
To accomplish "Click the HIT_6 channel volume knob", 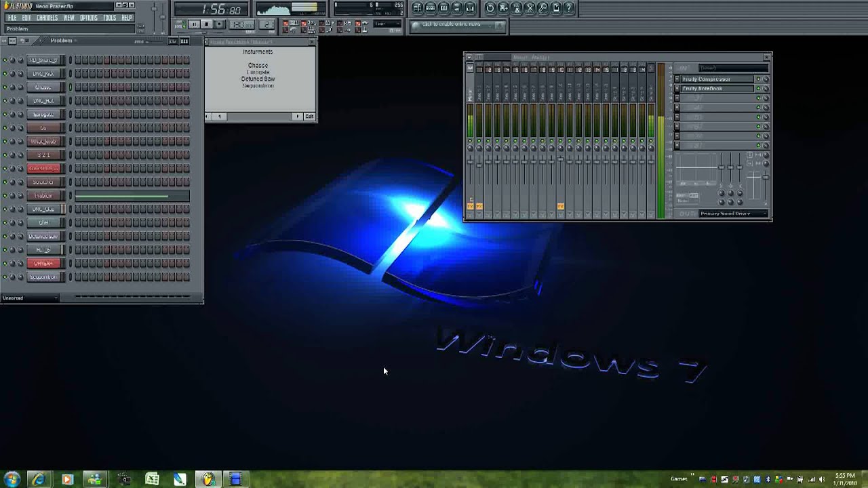I will tap(20, 249).
